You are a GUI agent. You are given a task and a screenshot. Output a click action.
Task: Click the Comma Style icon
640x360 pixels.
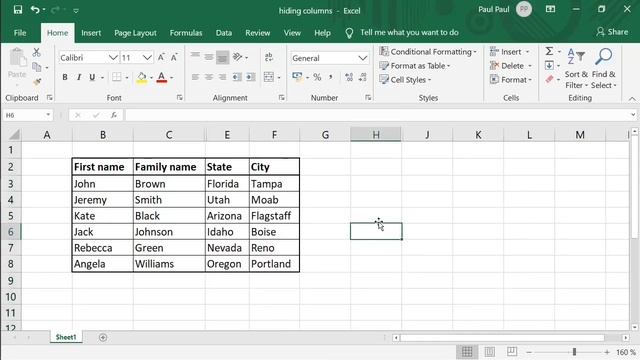[x=331, y=77]
